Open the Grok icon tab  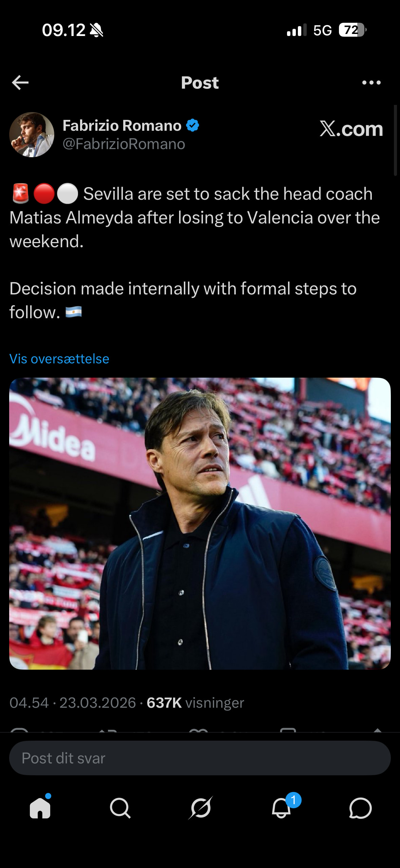200,808
